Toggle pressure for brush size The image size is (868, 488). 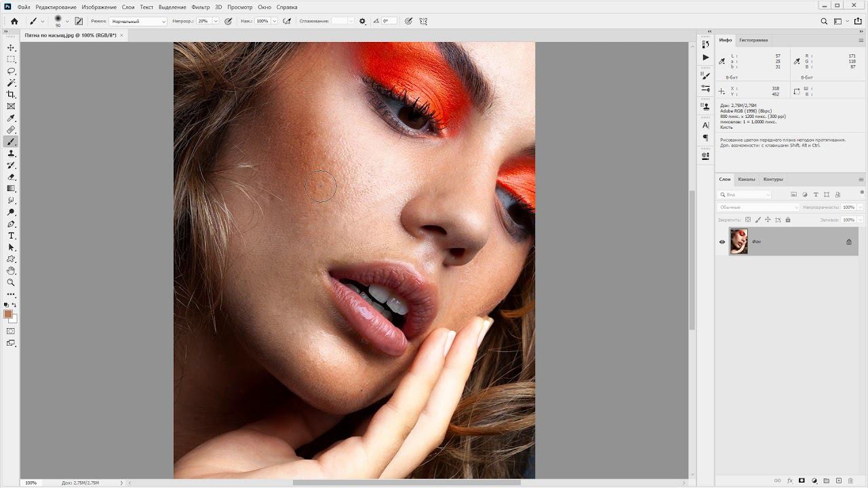tap(408, 21)
